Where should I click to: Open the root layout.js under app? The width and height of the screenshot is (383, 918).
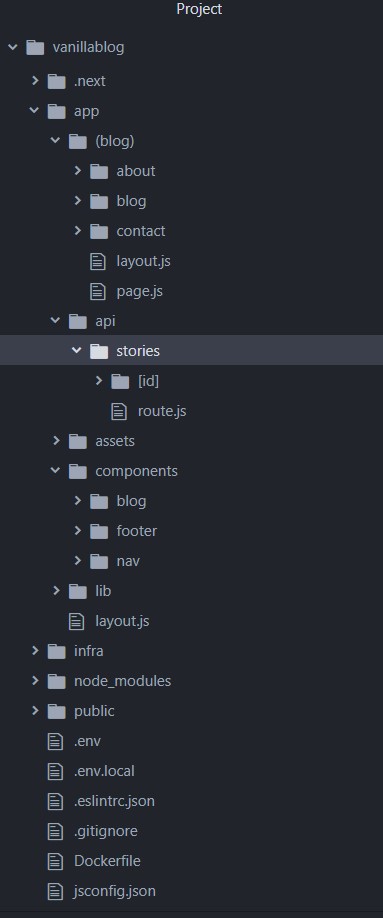[192, 621]
